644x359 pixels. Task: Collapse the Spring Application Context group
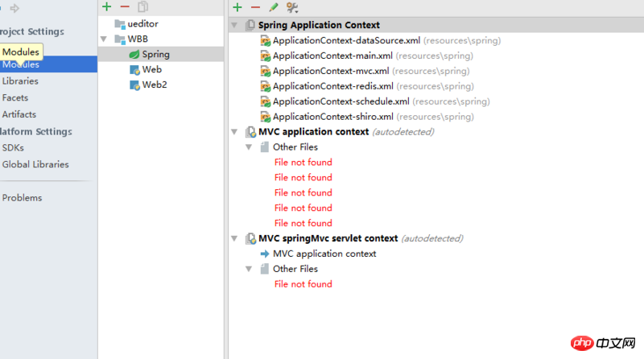pyautogui.click(x=234, y=25)
